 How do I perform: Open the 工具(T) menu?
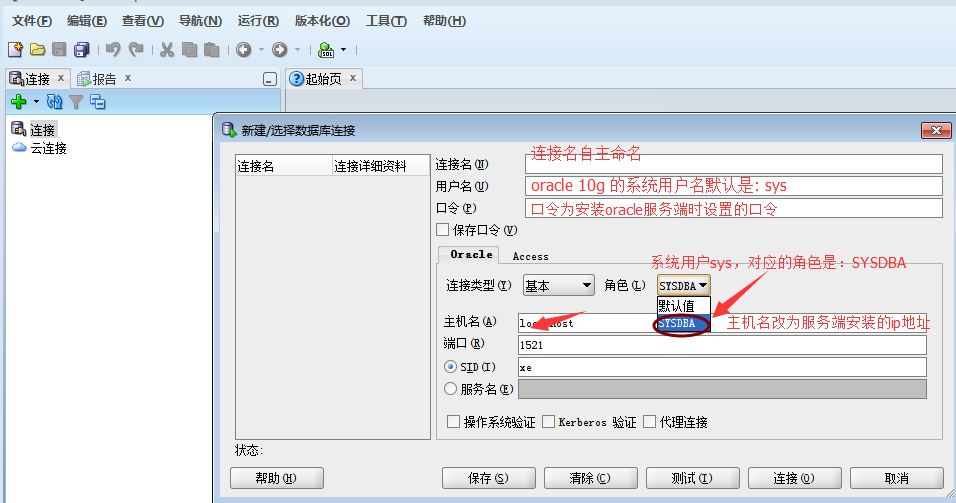[386, 21]
